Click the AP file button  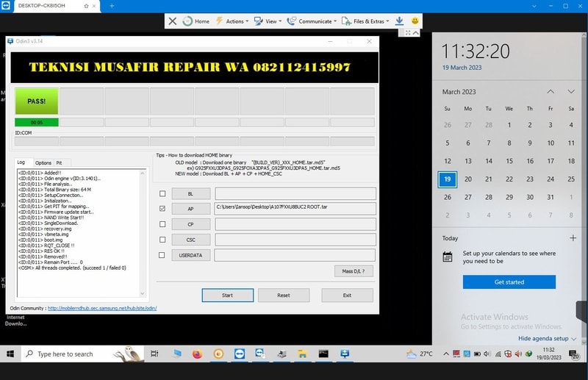pos(191,209)
